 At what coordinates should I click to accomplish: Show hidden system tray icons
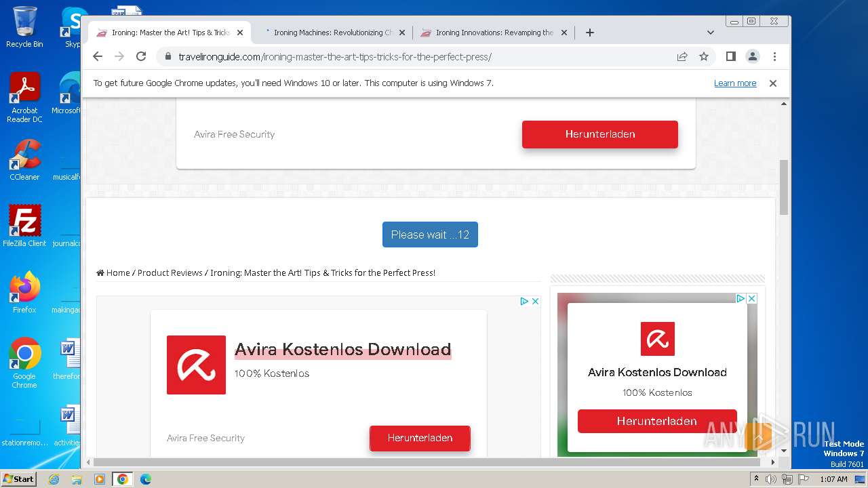tap(757, 479)
